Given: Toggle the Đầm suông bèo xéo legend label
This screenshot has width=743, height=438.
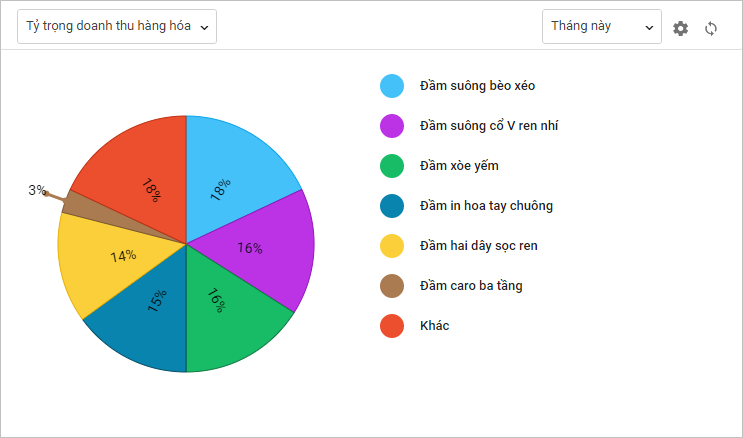Looking at the screenshot, I should [x=477, y=86].
